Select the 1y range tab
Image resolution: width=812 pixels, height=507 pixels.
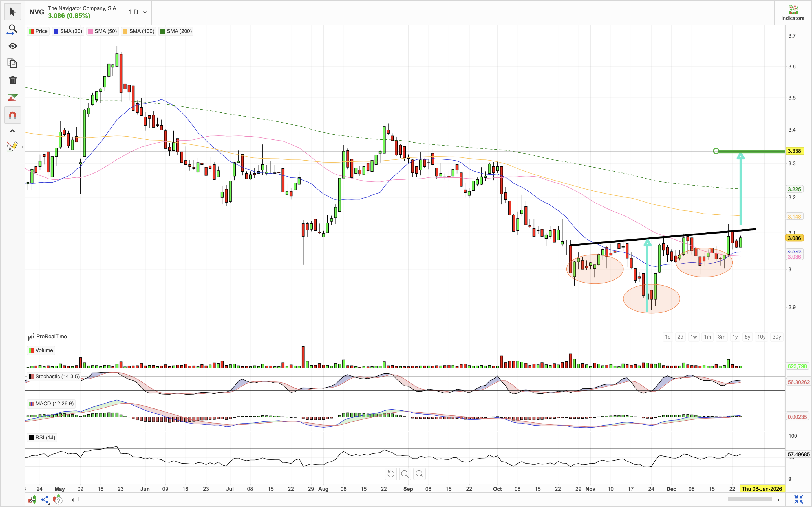(x=735, y=337)
